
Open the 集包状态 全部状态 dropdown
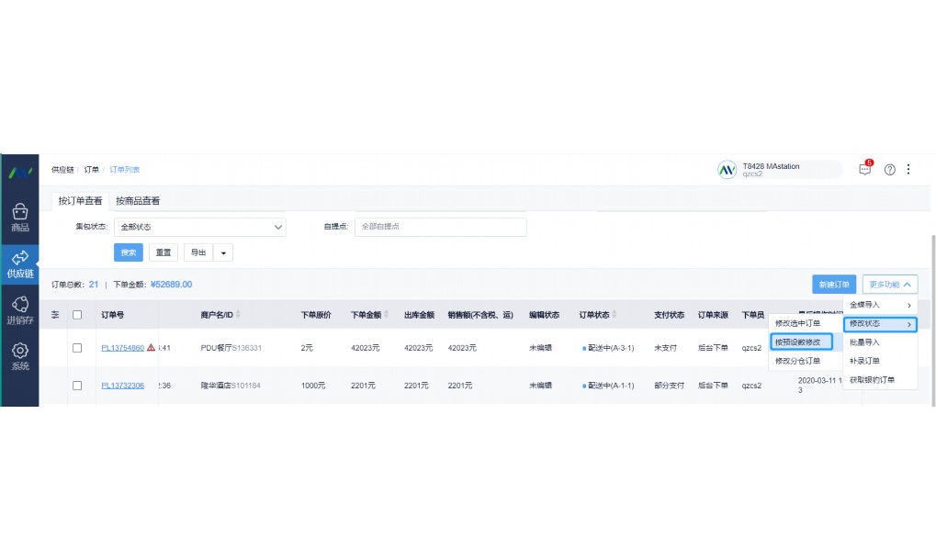(200, 227)
